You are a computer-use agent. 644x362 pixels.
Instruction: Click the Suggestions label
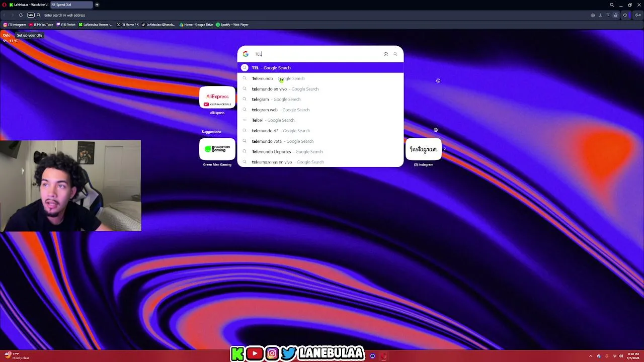pyautogui.click(x=211, y=132)
